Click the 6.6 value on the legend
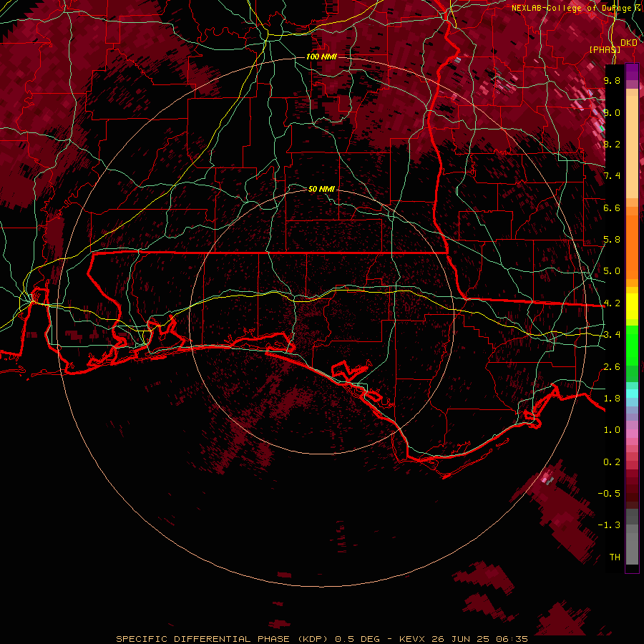The height and width of the screenshot is (644, 644). point(612,208)
